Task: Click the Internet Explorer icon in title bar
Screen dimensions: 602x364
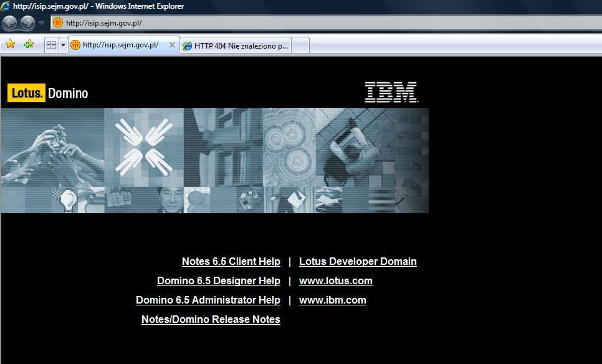Action: pyautogui.click(x=6, y=6)
